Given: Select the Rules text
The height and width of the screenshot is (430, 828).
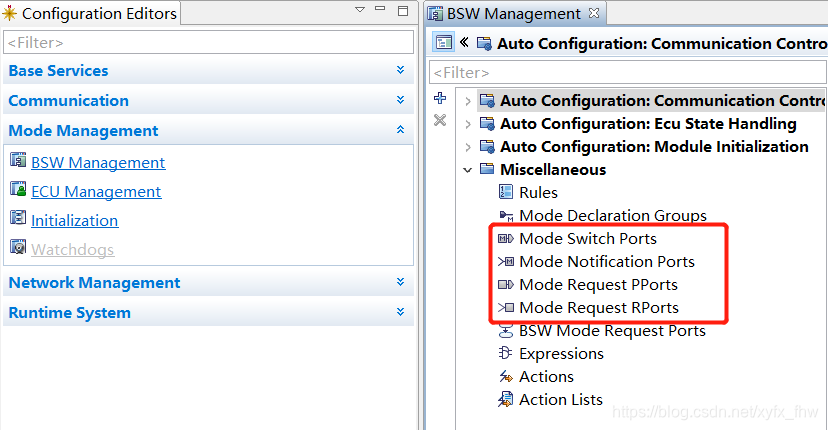Looking at the screenshot, I should (x=538, y=193).
